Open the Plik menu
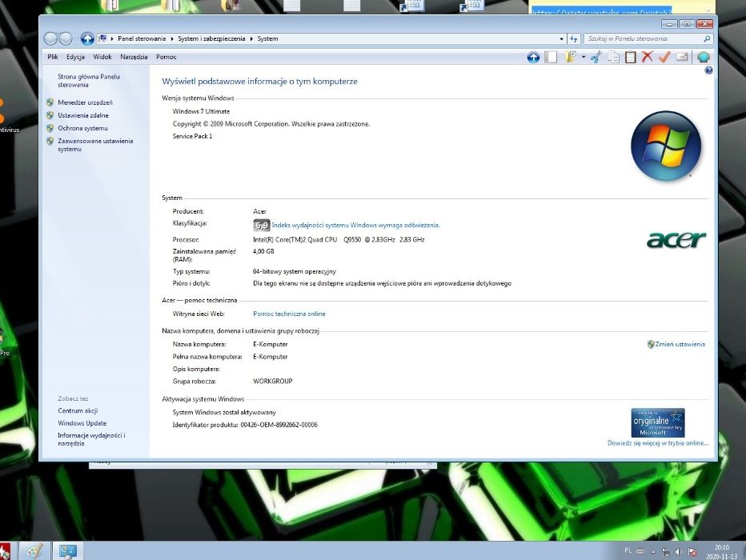This screenshot has height=560, width=746. point(53,57)
